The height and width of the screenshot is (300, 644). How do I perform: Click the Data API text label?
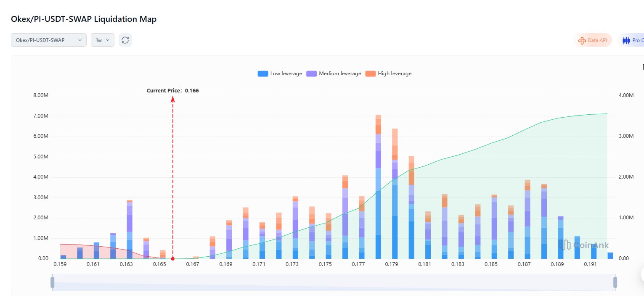pyautogui.click(x=597, y=40)
